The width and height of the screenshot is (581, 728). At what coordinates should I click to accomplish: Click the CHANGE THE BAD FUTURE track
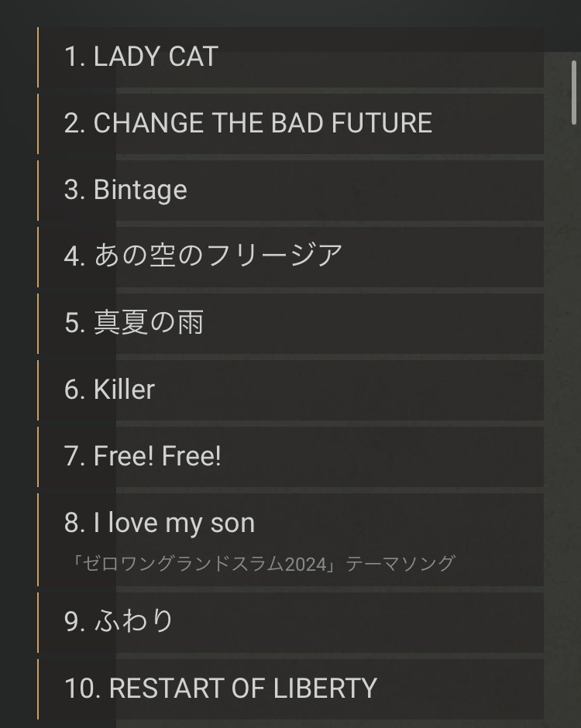click(248, 123)
